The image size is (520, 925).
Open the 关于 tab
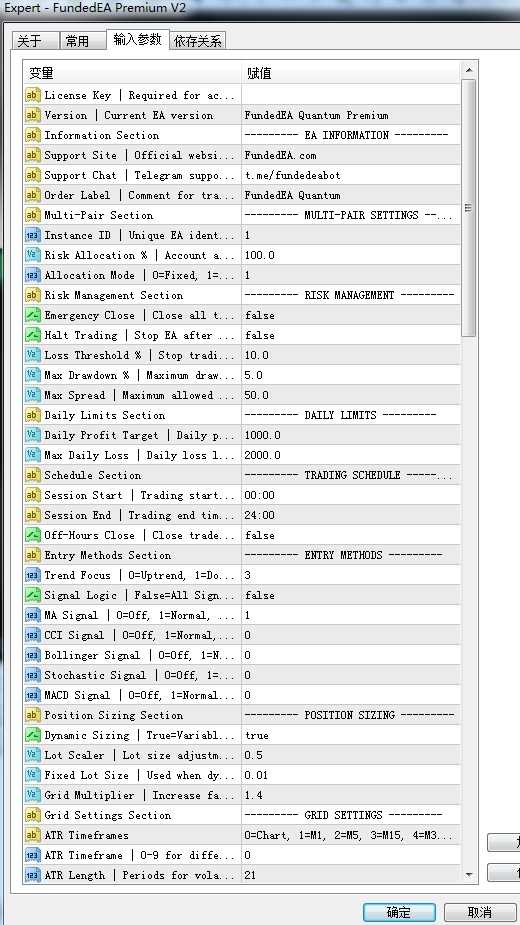click(x=35, y=41)
